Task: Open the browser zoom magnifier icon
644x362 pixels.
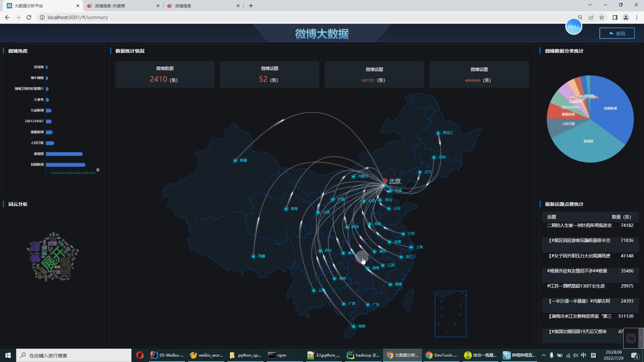Action: (580, 17)
